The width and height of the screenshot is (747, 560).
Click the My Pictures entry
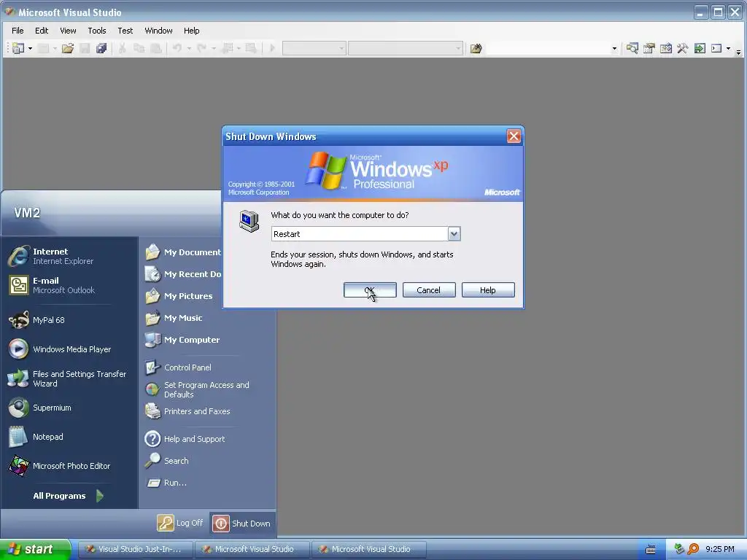click(187, 296)
